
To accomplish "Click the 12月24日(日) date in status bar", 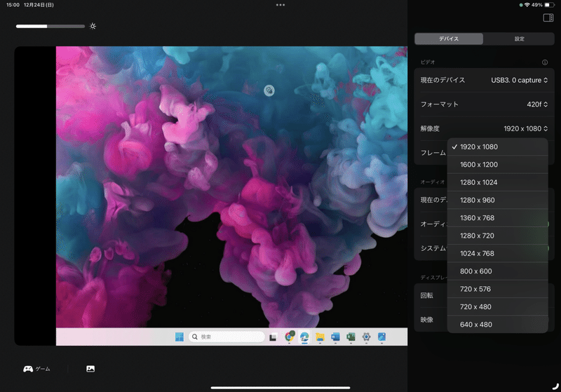I will (39, 5).
